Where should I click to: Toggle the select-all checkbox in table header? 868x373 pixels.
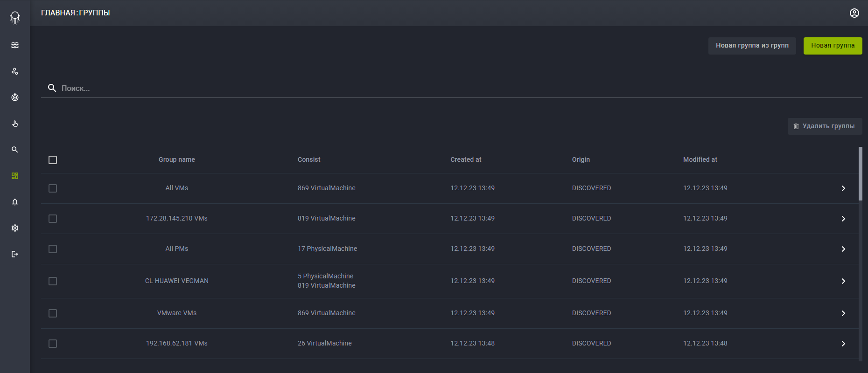(53, 160)
